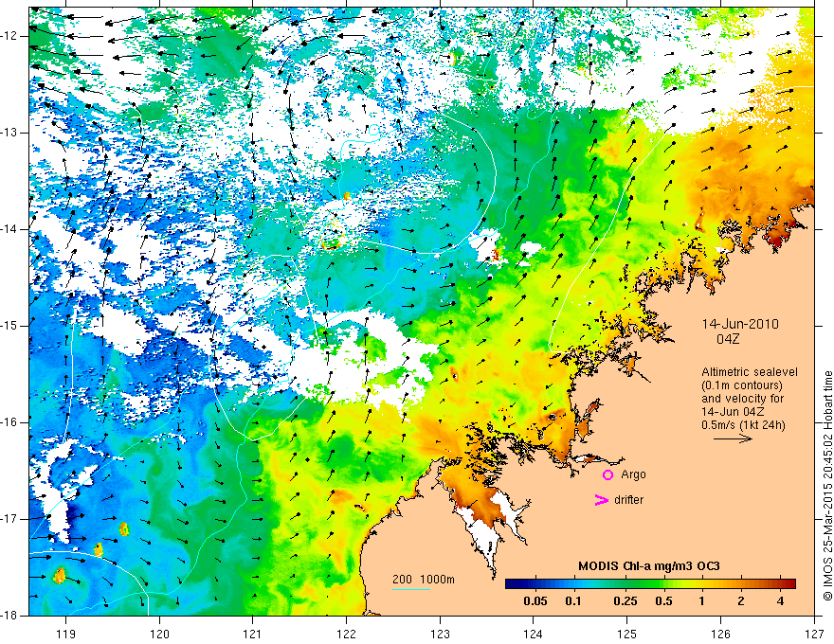Click the longitude label 124

point(534,634)
